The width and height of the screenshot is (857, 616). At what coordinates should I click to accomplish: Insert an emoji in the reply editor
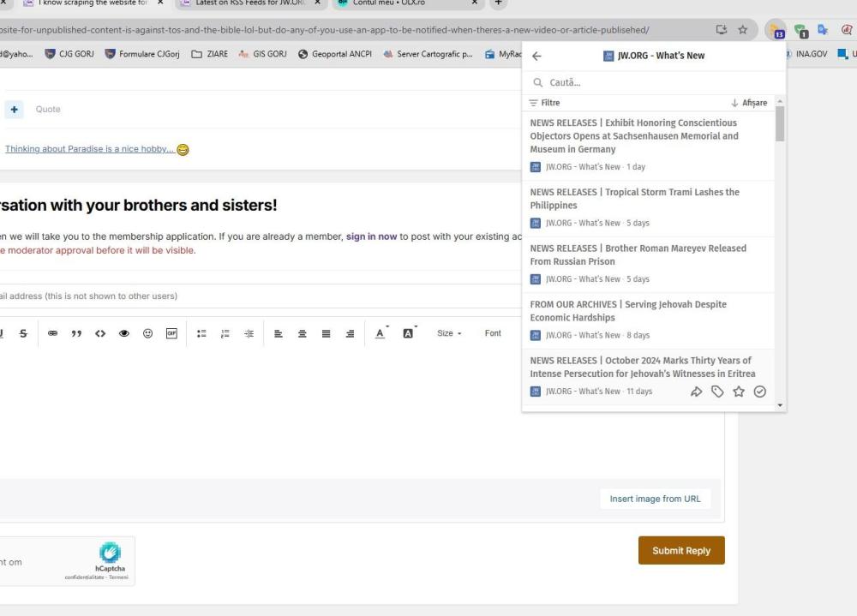click(x=147, y=333)
